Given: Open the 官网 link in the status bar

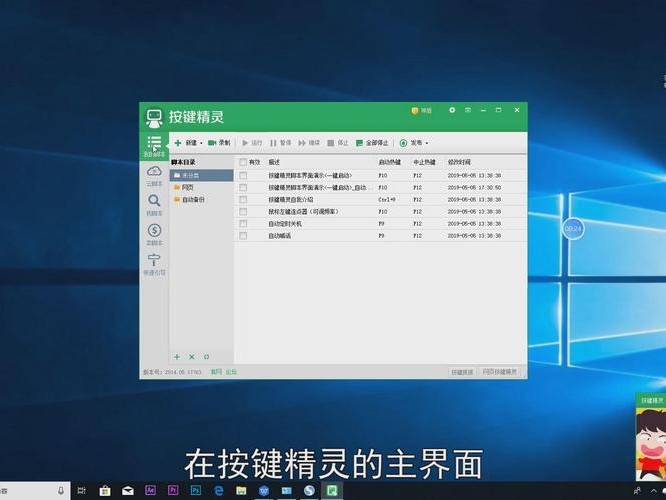Looking at the screenshot, I should pyautogui.click(x=216, y=372).
